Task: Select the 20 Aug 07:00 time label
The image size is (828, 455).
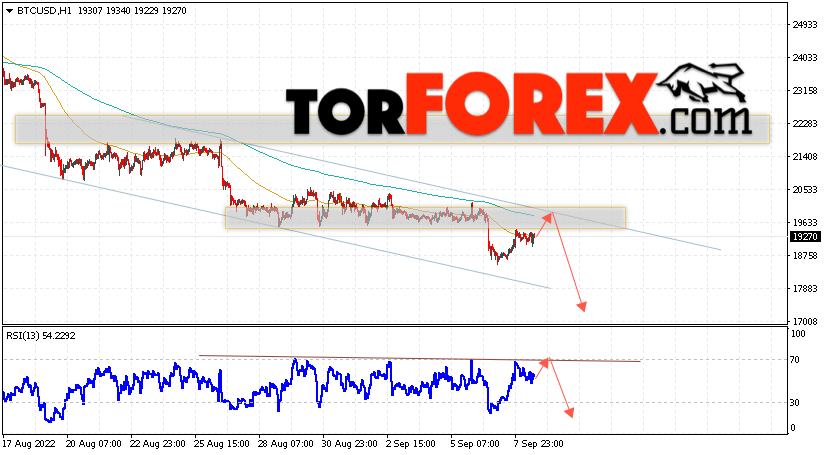Action: (93, 444)
